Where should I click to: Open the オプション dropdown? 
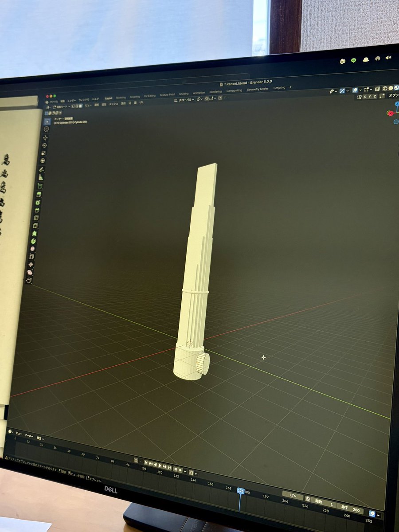(394, 95)
